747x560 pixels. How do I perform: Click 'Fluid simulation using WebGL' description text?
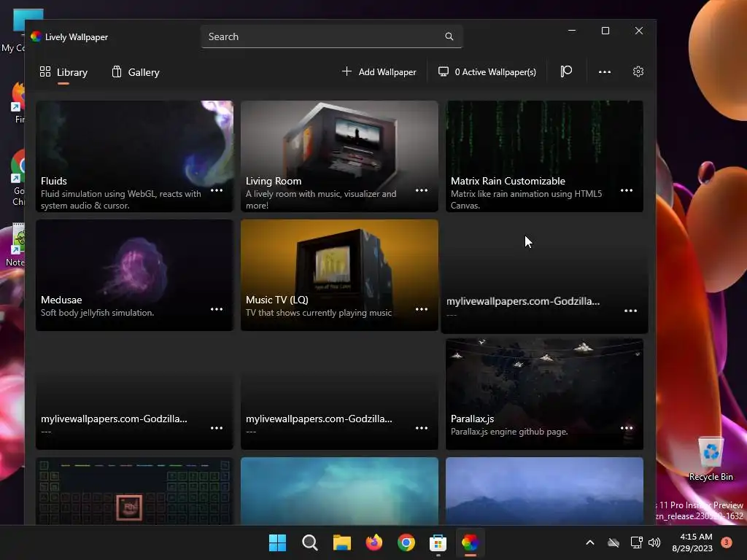point(121,200)
